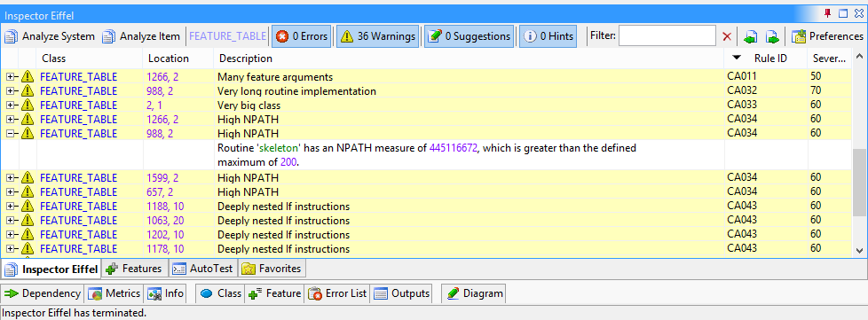Expand the Very long routine implementation row
The height and width of the screenshot is (320, 868).
[11, 91]
